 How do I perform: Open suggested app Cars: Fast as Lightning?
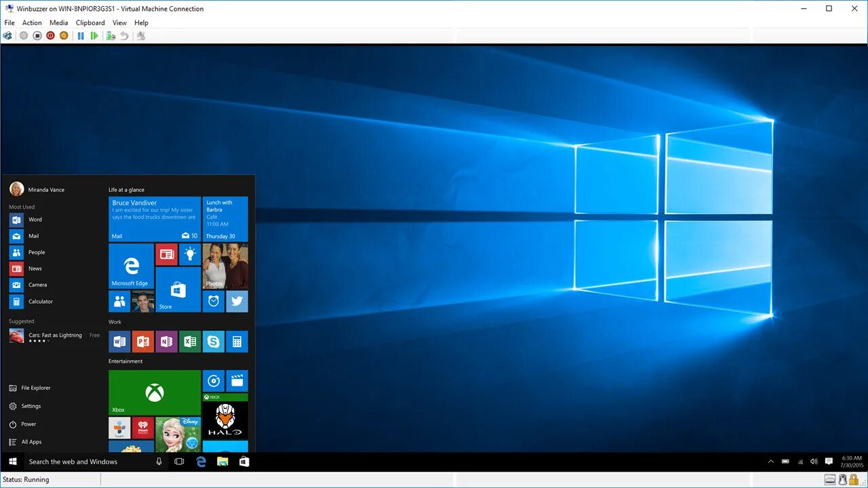(54, 335)
